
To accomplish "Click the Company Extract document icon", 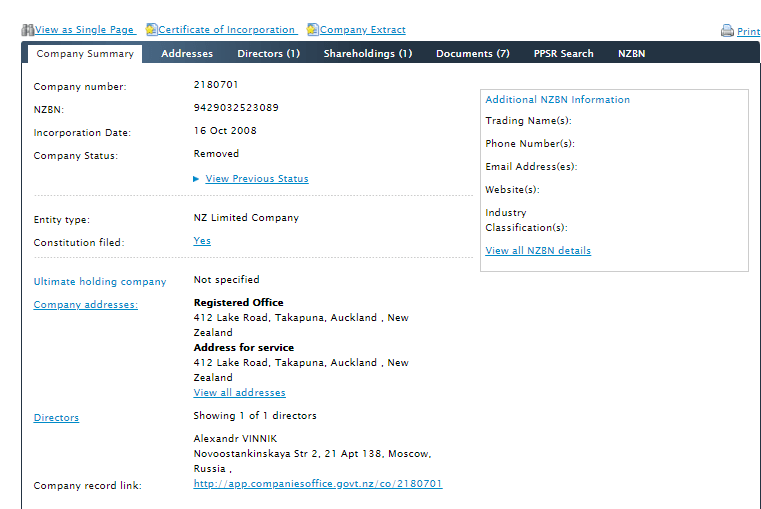I will point(312,30).
